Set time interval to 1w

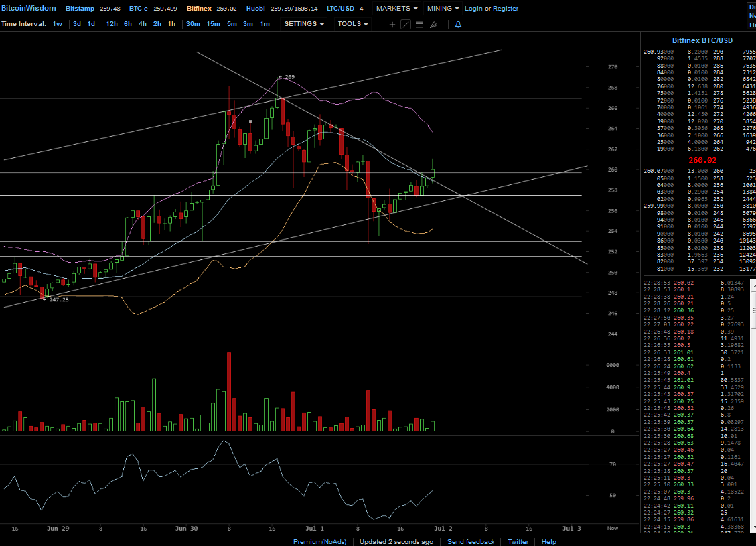click(x=57, y=24)
